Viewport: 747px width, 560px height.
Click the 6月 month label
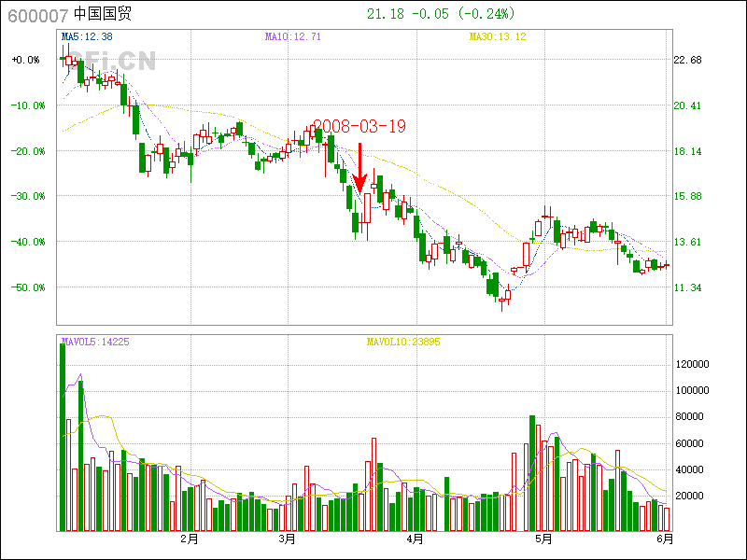(664, 539)
